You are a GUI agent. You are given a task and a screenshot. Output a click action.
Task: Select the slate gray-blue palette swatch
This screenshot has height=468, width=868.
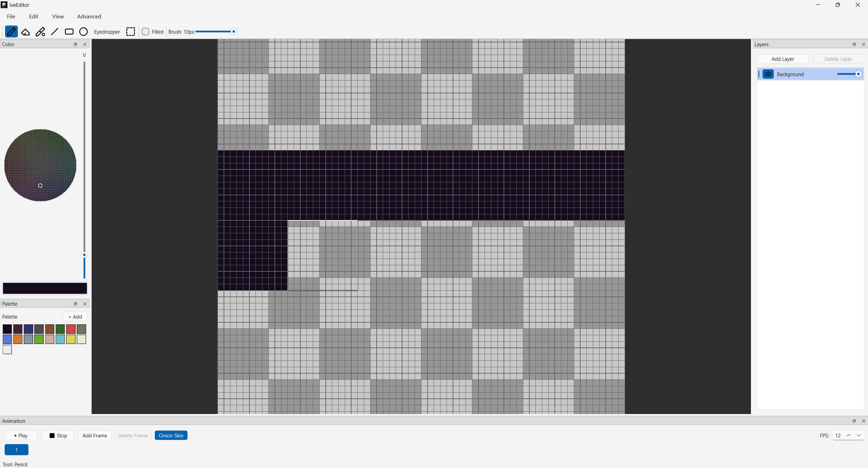[29, 339]
